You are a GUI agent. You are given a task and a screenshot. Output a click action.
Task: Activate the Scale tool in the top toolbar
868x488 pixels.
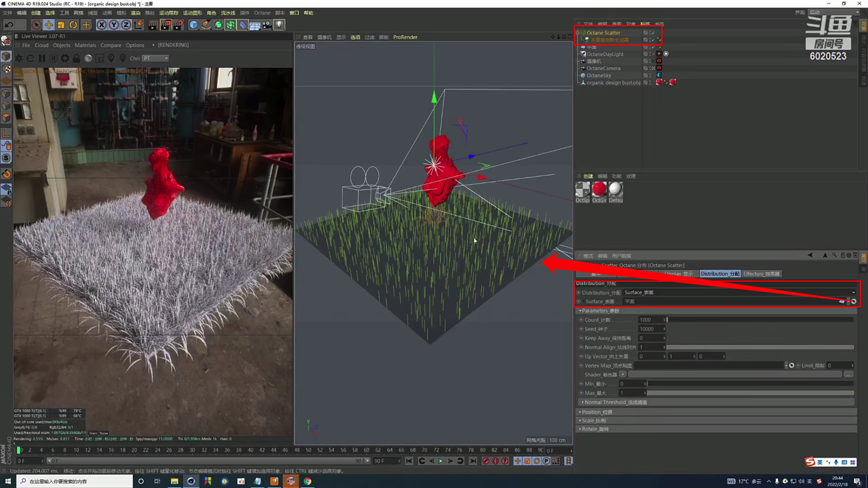(x=61, y=25)
